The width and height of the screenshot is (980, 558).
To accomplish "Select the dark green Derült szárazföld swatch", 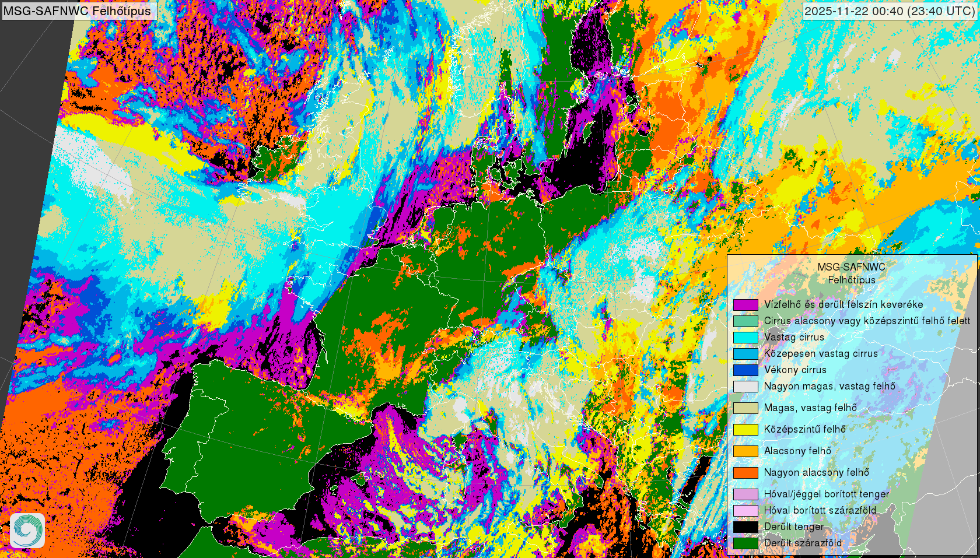I will [745, 543].
